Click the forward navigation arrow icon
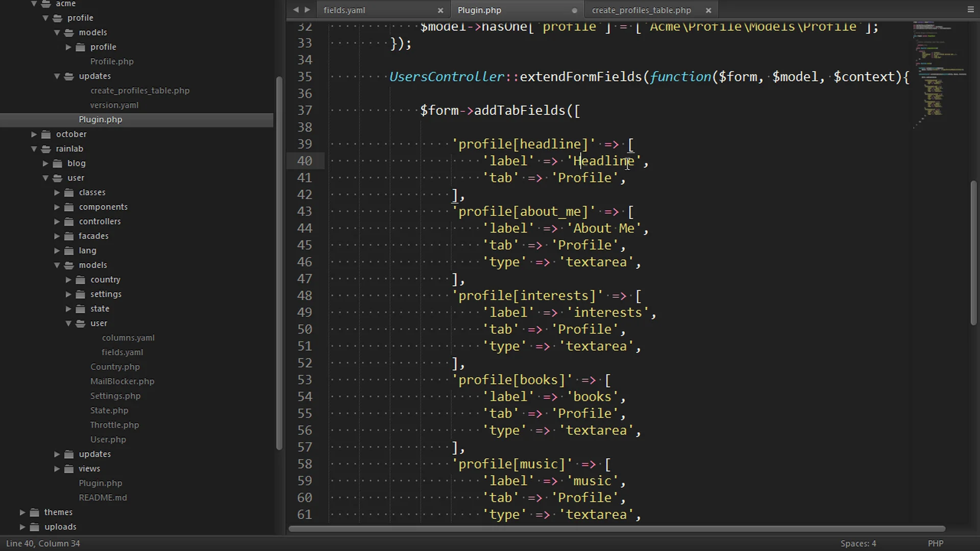This screenshot has width=980, height=551. 306,9
